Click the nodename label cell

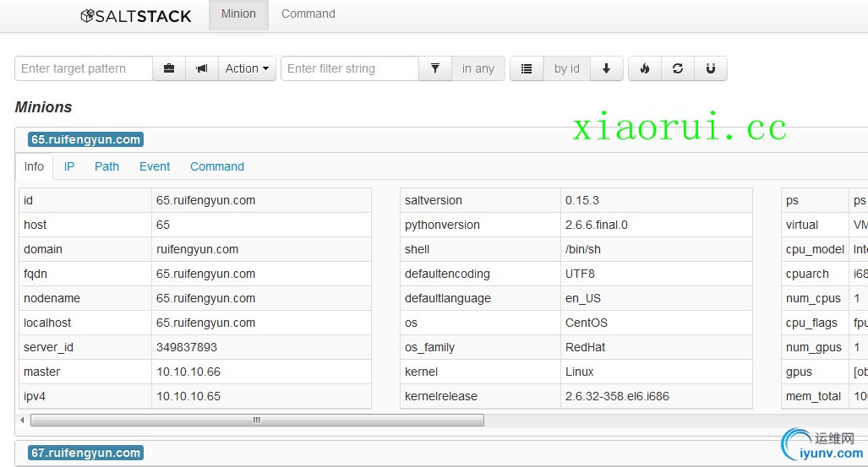pyautogui.click(x=85, y=298)
